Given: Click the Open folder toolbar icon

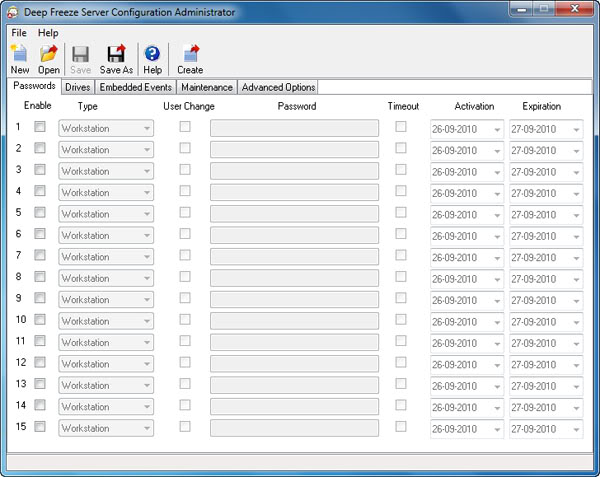Looking at the screenshot, I should pos(49,59).
